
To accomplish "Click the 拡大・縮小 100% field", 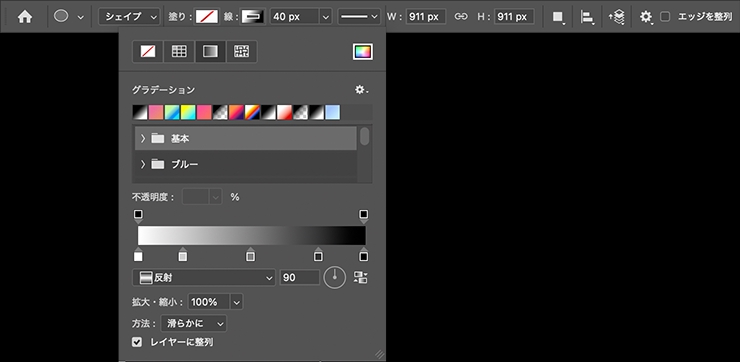I will 210,302.
